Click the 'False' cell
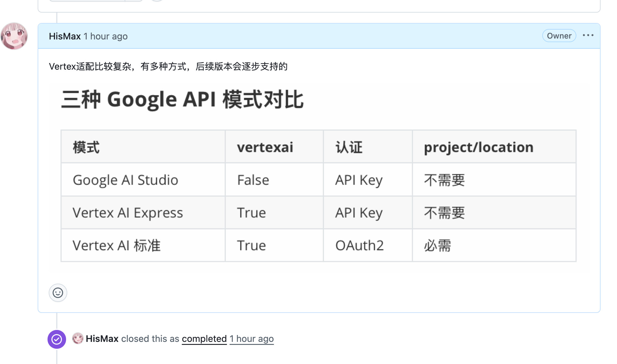The image size is (617, 364). 274,180
